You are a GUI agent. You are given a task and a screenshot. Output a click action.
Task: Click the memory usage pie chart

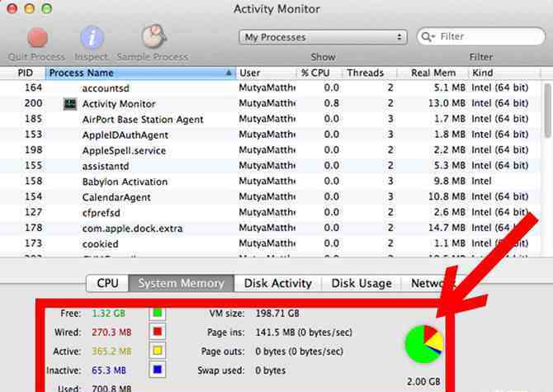tap(423, 344)
